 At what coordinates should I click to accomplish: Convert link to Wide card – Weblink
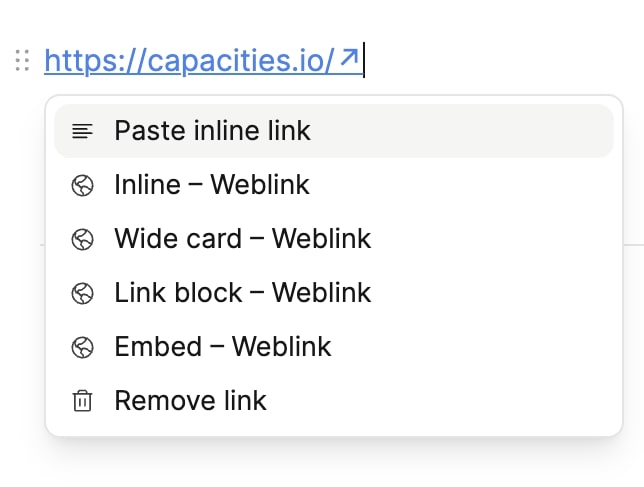[x=242, y=239]
